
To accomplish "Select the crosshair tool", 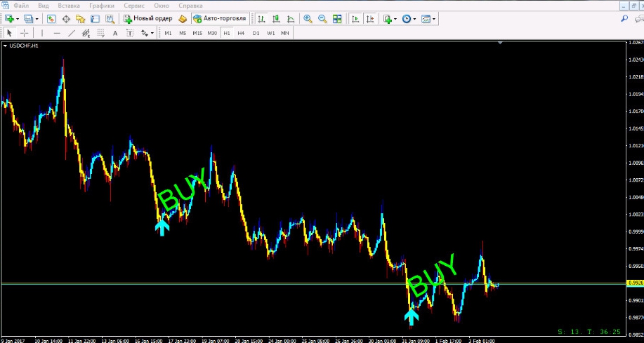I will coord(25,33).
